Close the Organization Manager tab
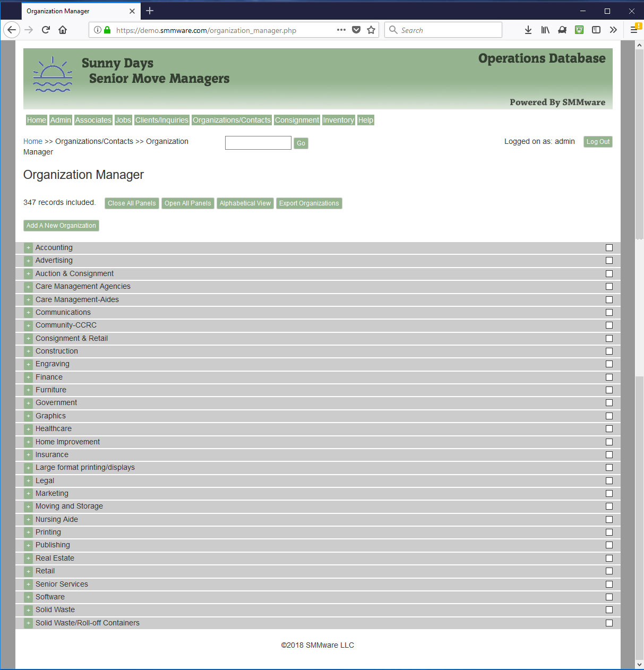Image resolution: width=644 pixels, height=670 pixels. [x=132, y=11]
